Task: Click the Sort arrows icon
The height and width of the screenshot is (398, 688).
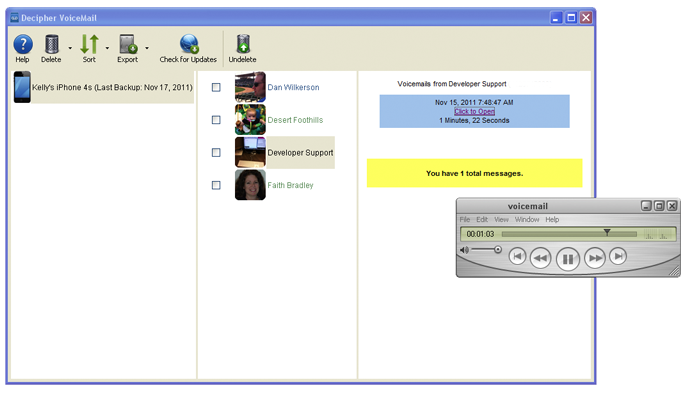Action: pos(89,44)
